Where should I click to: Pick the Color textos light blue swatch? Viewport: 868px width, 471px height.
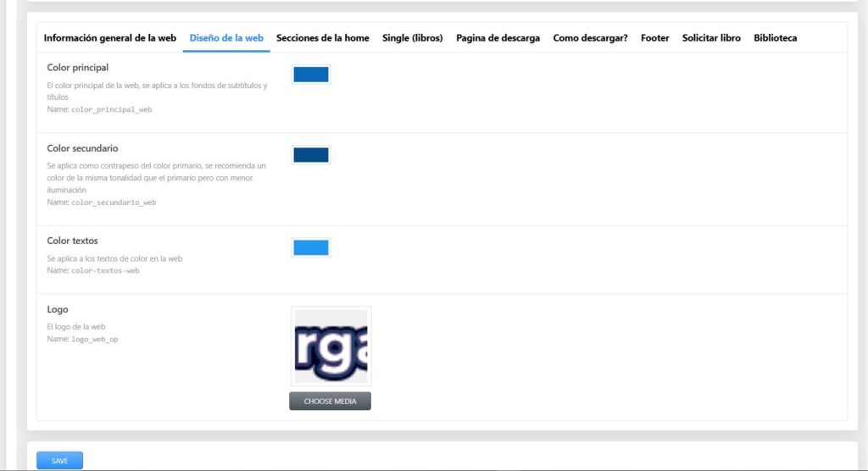310,247
